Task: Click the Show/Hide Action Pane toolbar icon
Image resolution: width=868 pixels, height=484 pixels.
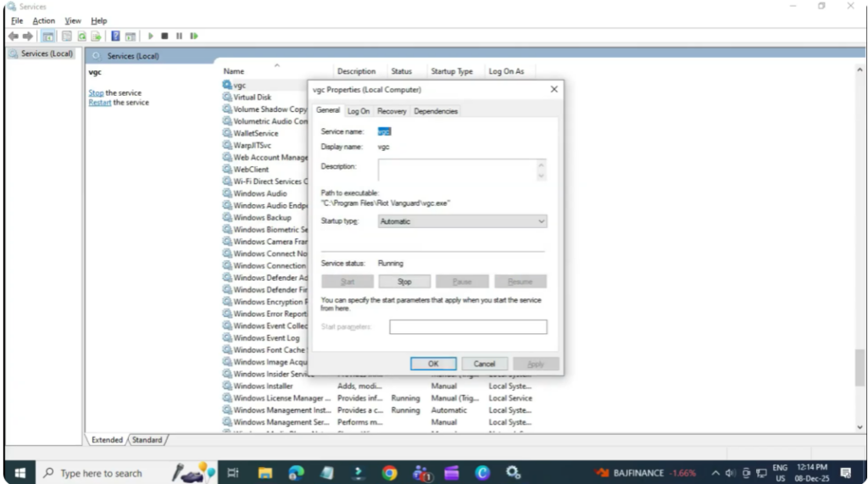Action: [130, 36]
